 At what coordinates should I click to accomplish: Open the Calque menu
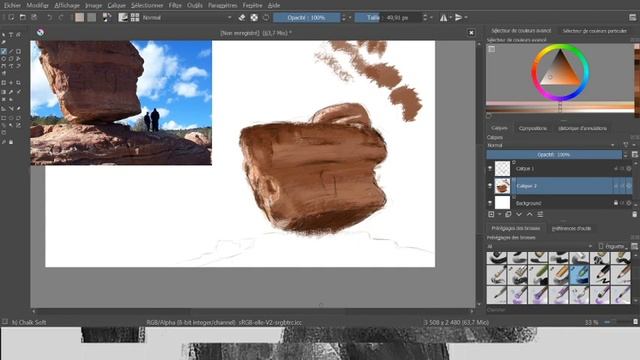click(116, 5)
